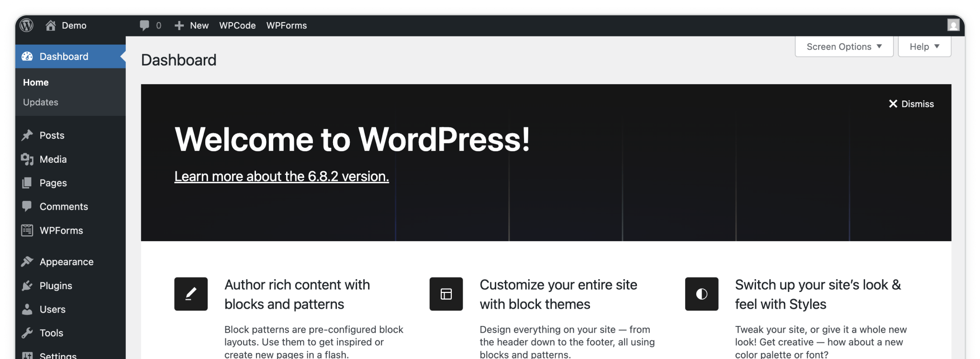Click the Plugins plug icon

pos(27,285)
